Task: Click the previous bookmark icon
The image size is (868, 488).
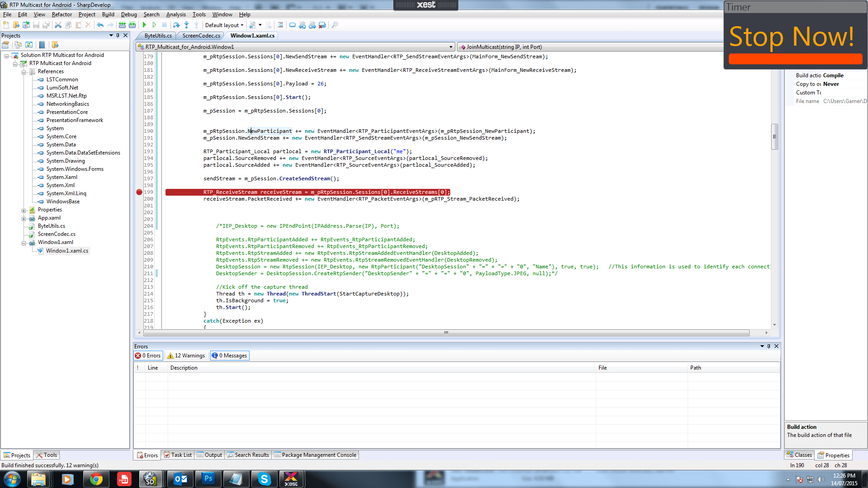Action: click(302, 25)
